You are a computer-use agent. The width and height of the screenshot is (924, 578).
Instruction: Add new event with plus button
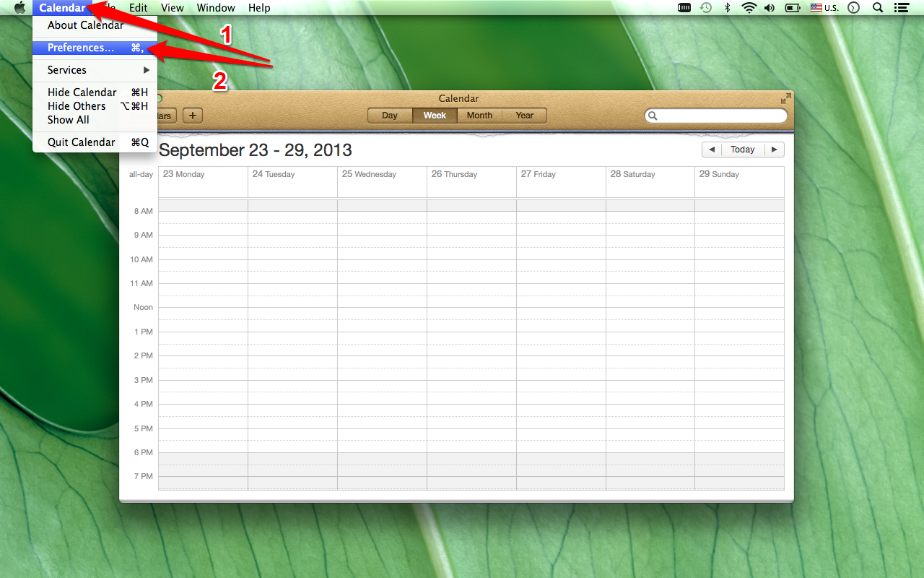coord(193,116)
